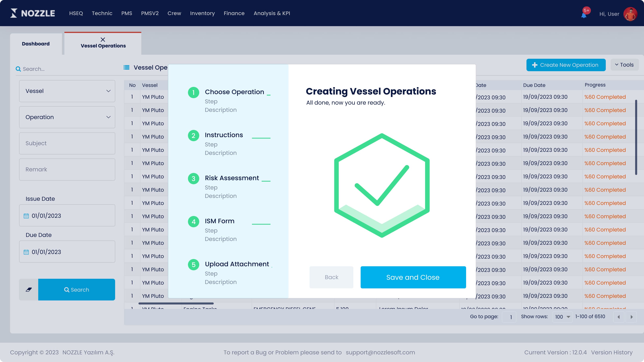The height and width of the screenshot is (362, 644).
Task: Open the Tools dropdown
Action: (x=624, y=65)
